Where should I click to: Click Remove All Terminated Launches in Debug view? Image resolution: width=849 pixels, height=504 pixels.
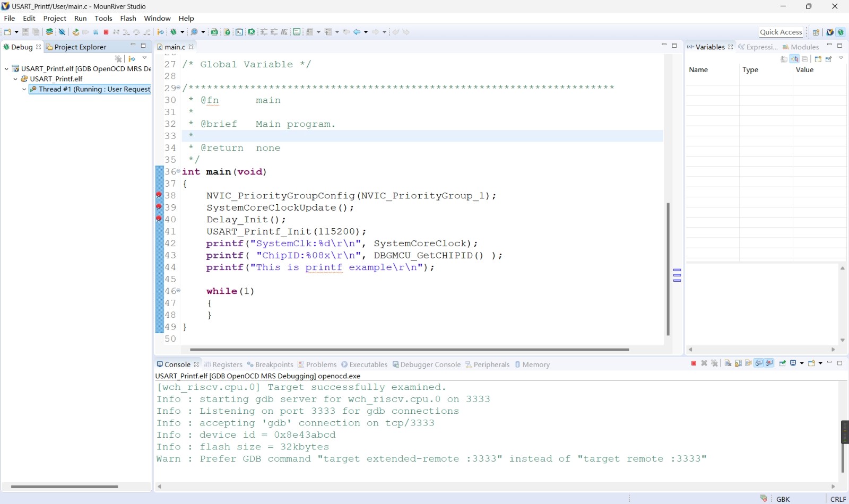pyautogui.click(x=118, y=59)
